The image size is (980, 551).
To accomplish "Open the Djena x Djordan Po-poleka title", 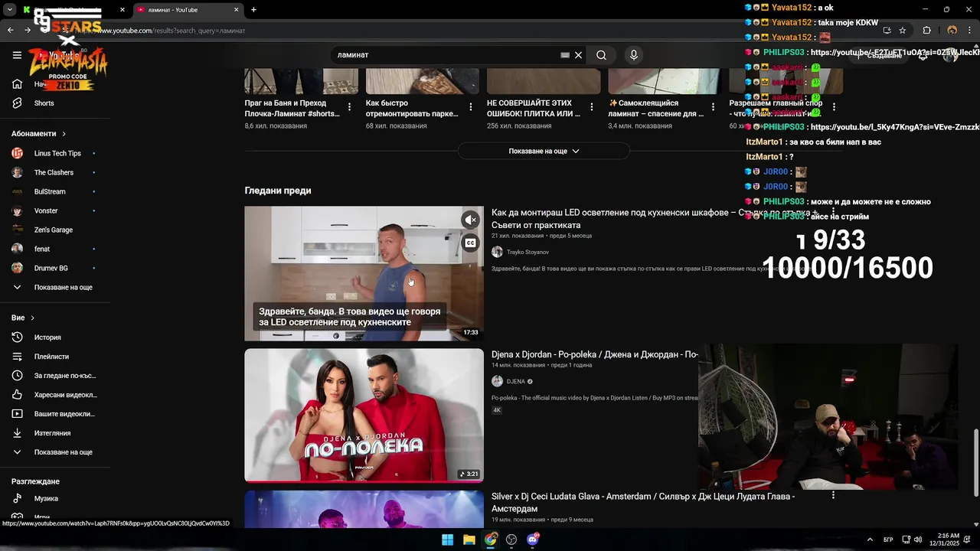I will (x=595, y=355).
